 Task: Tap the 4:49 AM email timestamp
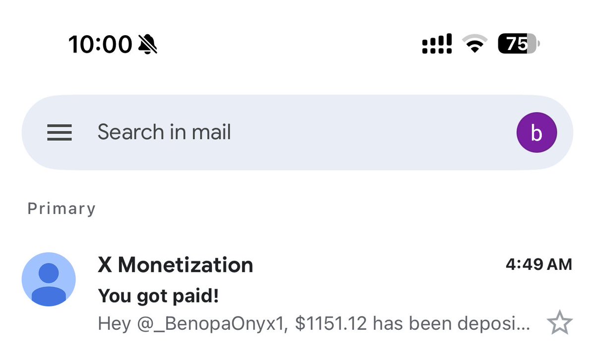click(x=539, y=264)
